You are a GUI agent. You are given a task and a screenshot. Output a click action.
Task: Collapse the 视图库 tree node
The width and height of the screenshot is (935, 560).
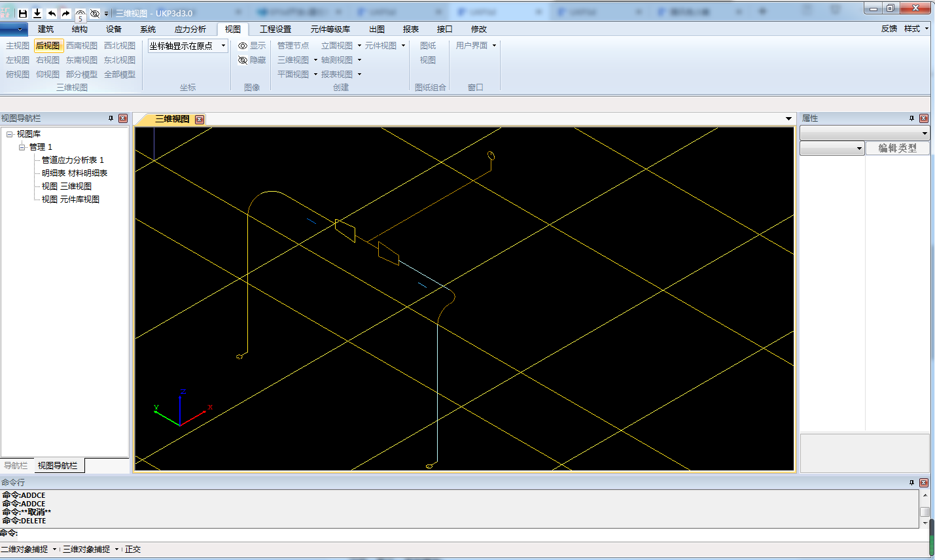(x=10, y=134)
